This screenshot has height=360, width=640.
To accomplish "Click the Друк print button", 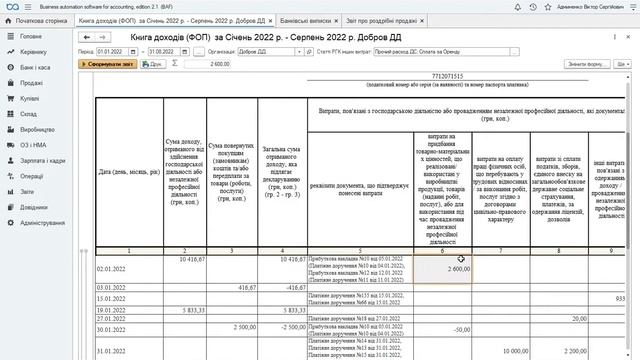I will (153, 64).
